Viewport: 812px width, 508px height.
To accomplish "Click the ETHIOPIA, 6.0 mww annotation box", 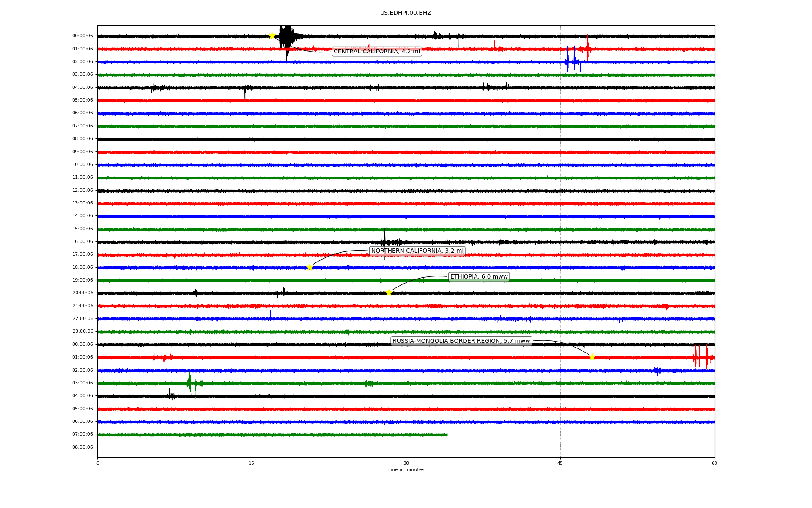I will point(479,277).
